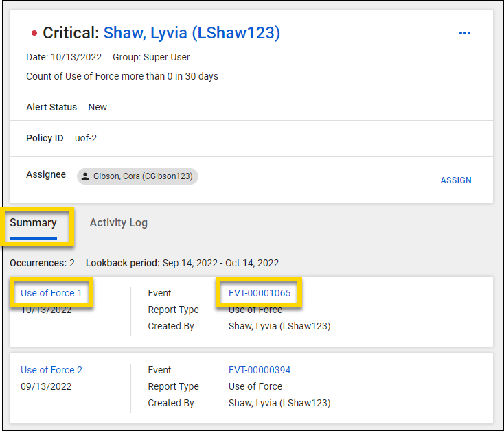Click the person icon in assignee chip
504x431 pixels.
point(86,176)
